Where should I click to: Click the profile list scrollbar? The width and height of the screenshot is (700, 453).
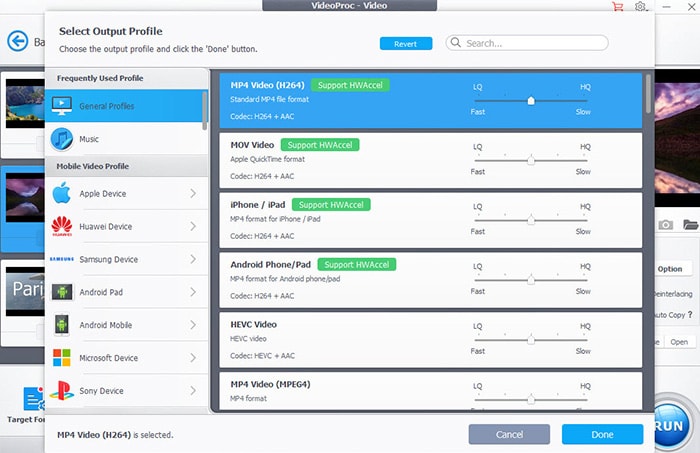click(648, 93)
